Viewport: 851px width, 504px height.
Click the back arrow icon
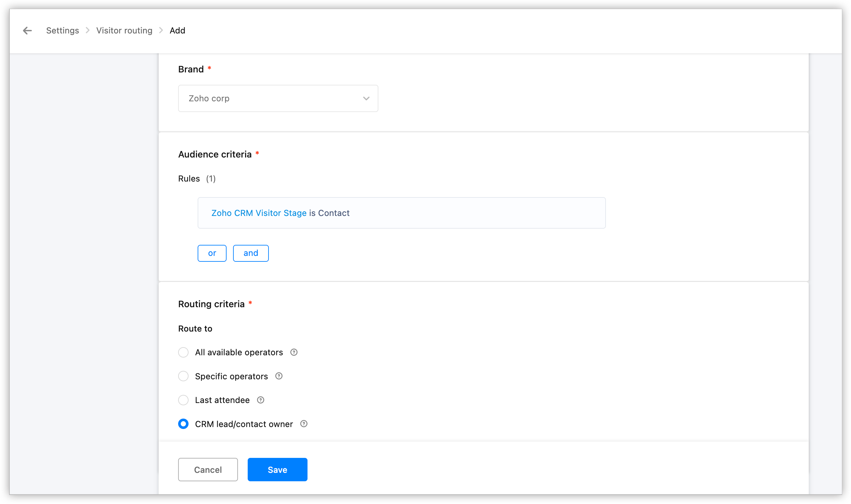point(27,31)
